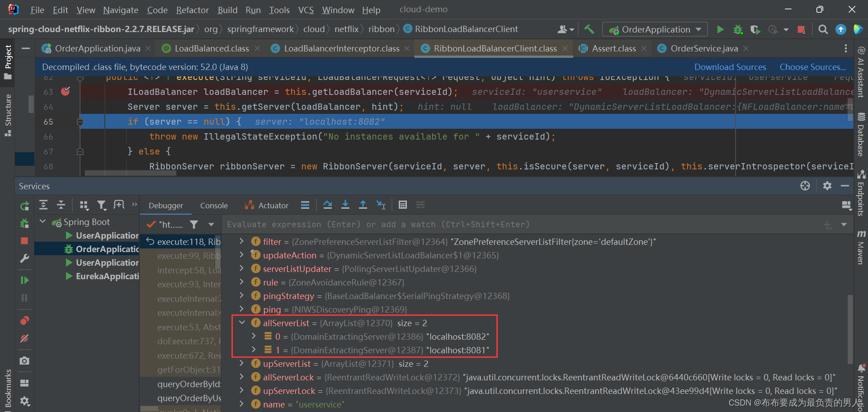Expand the upServerList variable

242,363
